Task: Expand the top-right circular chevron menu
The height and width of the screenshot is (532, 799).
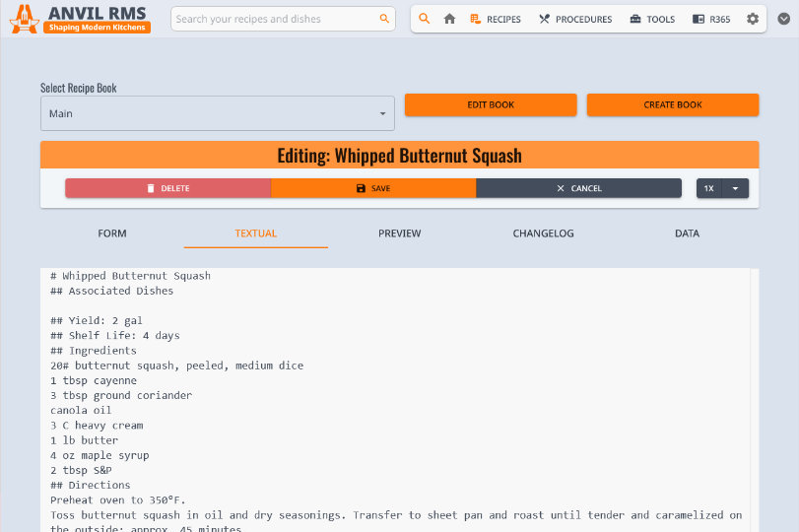Action: pyautogui.click(x=784, y=19)
